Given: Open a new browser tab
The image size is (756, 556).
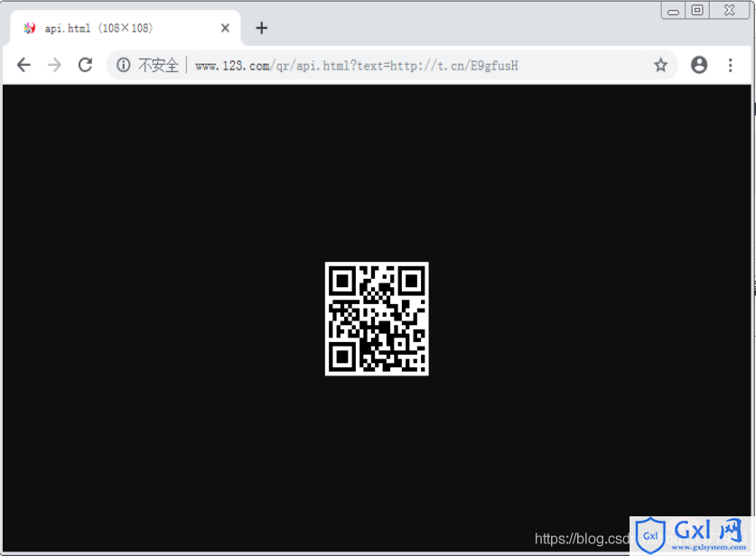Looking at the screenshot, I should [261, 28].
